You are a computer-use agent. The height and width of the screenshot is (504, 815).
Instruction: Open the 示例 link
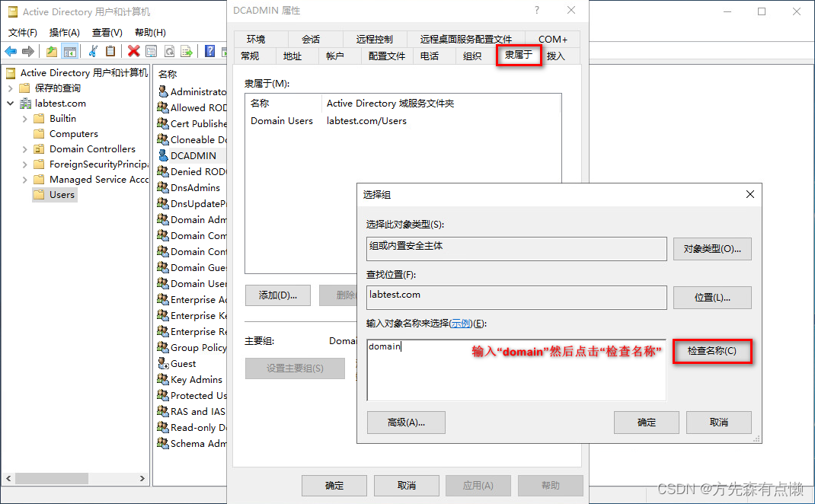pos(461,323)
